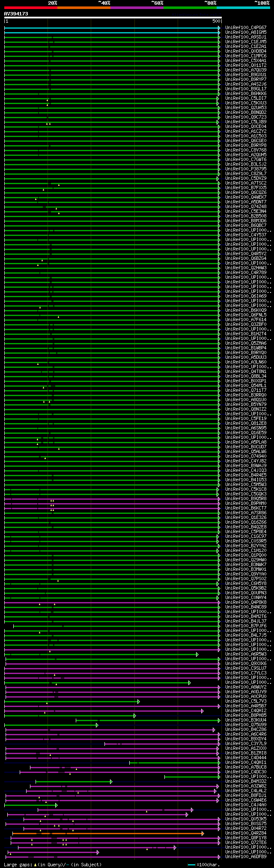The width and height of the screenshot is (274, 868).
Task: Click hit label UniRef100_A6R5W3
Action: [x=246, y=654]
